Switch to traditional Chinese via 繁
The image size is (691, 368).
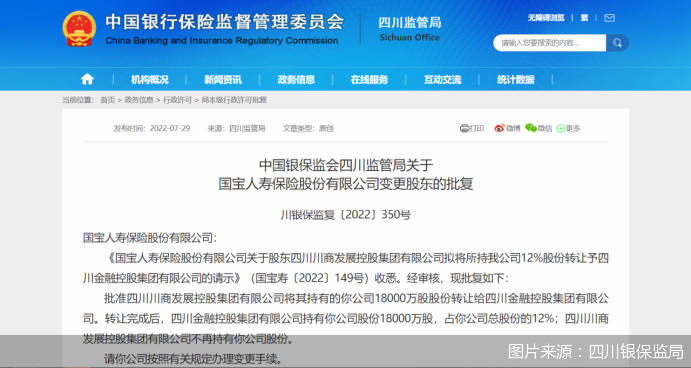(x=584, y=18)
